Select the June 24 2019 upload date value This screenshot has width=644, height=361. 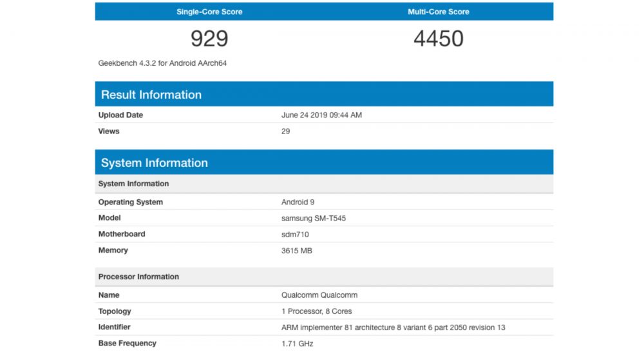321,115
